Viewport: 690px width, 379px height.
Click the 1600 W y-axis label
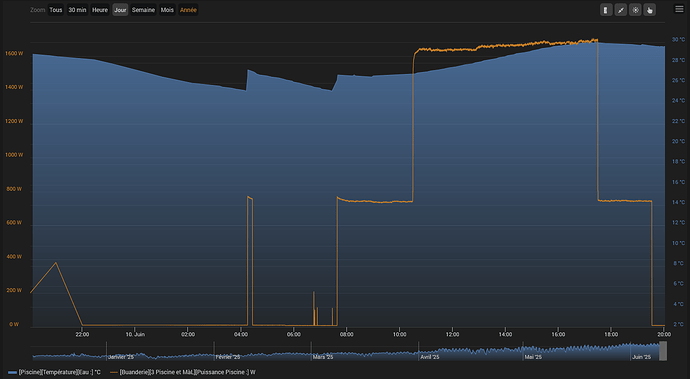click(14, 54)
